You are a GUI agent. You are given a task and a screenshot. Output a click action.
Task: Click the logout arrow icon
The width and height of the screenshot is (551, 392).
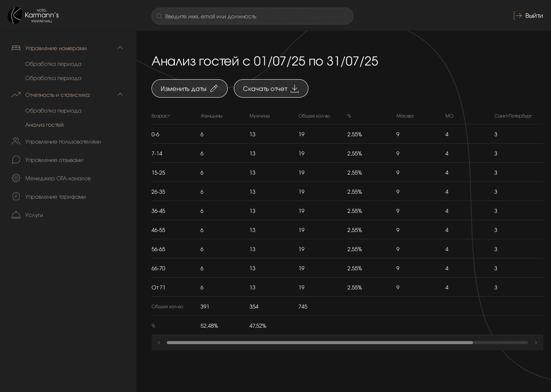pyautogui.click(x=518, y=16)
